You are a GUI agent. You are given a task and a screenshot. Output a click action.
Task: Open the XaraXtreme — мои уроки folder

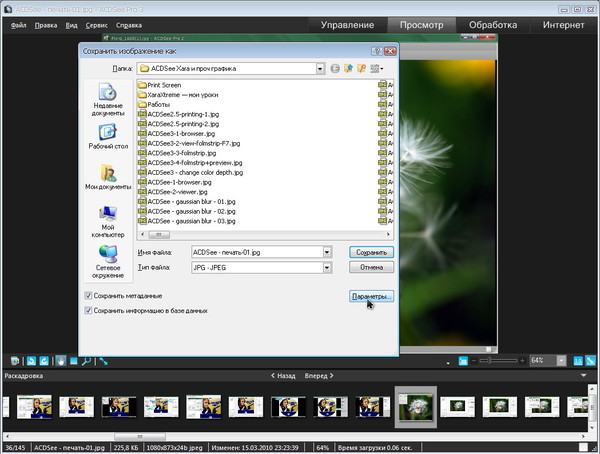178,95
